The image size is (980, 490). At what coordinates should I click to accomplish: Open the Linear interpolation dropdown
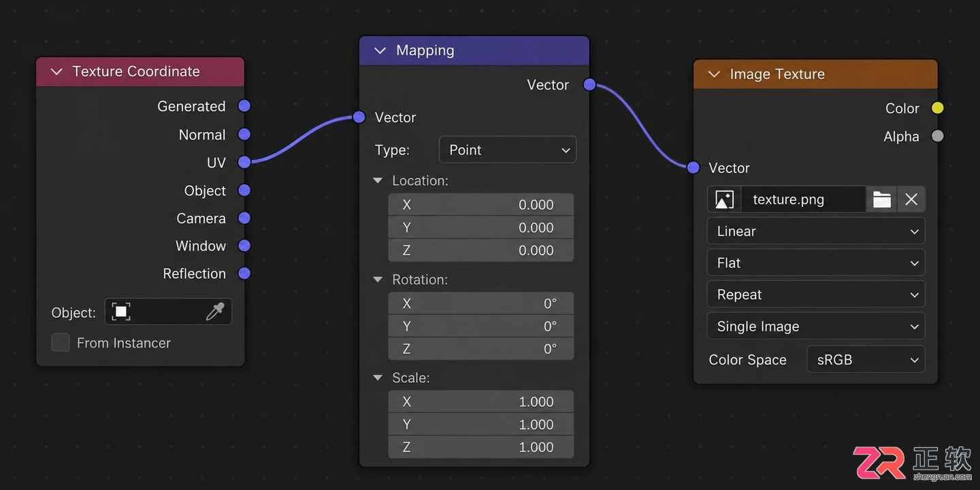click(x=816, y=231)
